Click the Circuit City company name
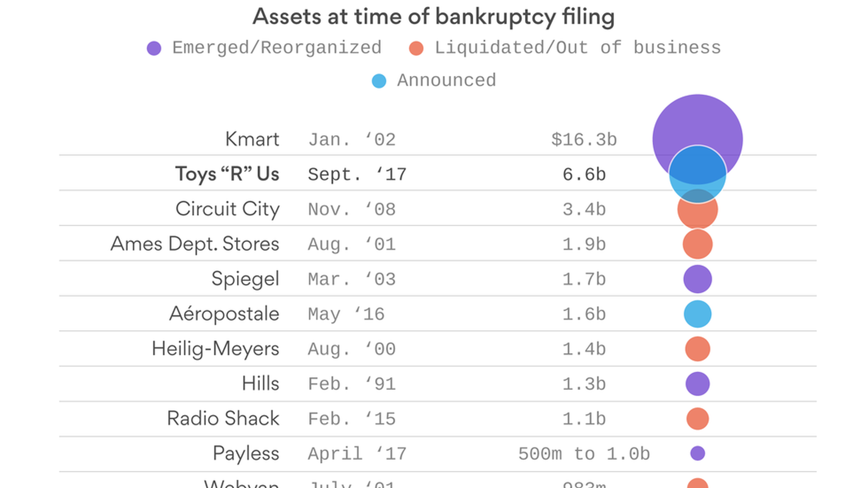Screen dimensions: 868x488 [x=227, y=209]
